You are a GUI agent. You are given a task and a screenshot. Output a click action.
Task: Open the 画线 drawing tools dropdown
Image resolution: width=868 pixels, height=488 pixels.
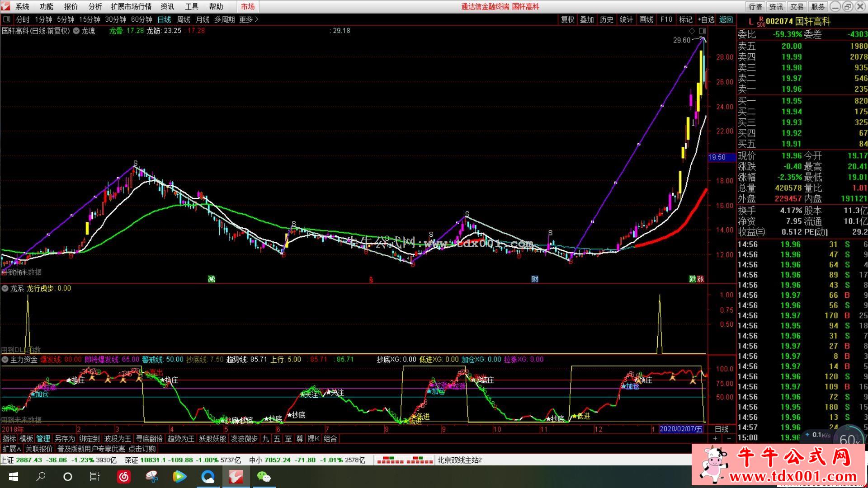point(646,19)
